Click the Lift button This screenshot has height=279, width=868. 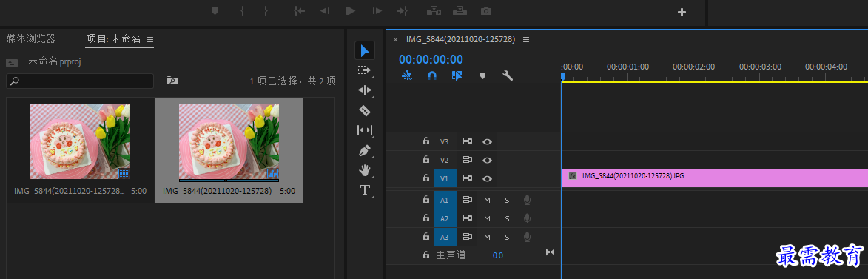434,11
